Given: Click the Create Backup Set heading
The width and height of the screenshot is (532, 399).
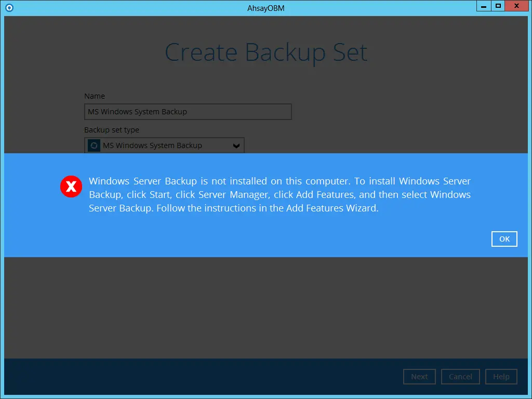Looking at the screenshot, I should 266,52.
